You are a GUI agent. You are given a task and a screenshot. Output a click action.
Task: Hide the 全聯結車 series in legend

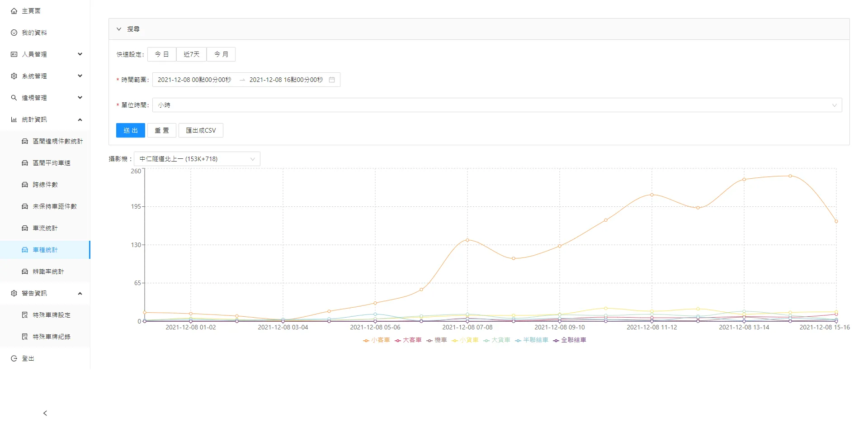[x=570, y=340]
